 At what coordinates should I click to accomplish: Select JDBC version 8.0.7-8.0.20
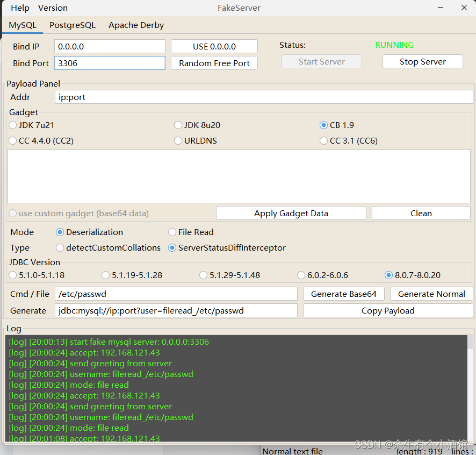(413, 275)
